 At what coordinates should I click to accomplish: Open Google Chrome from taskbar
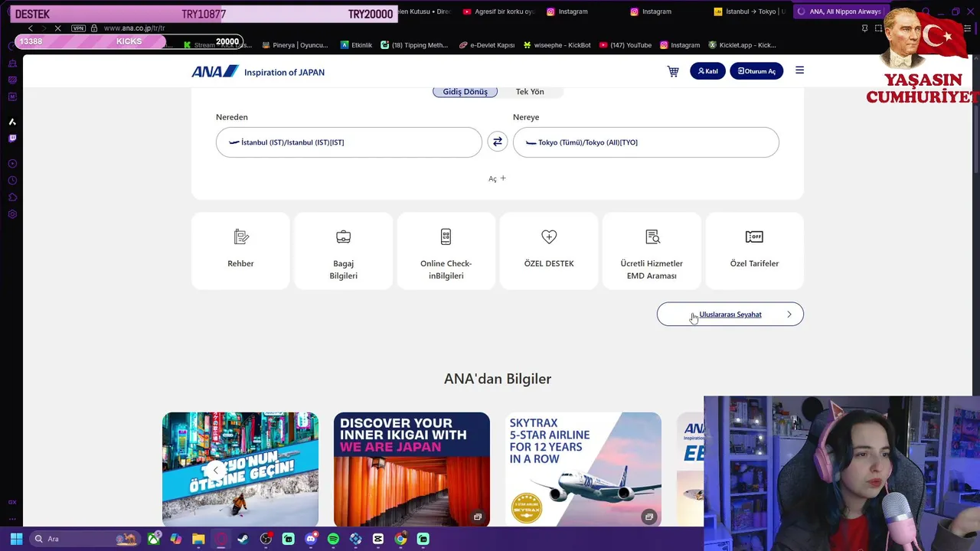coord(400,539)
